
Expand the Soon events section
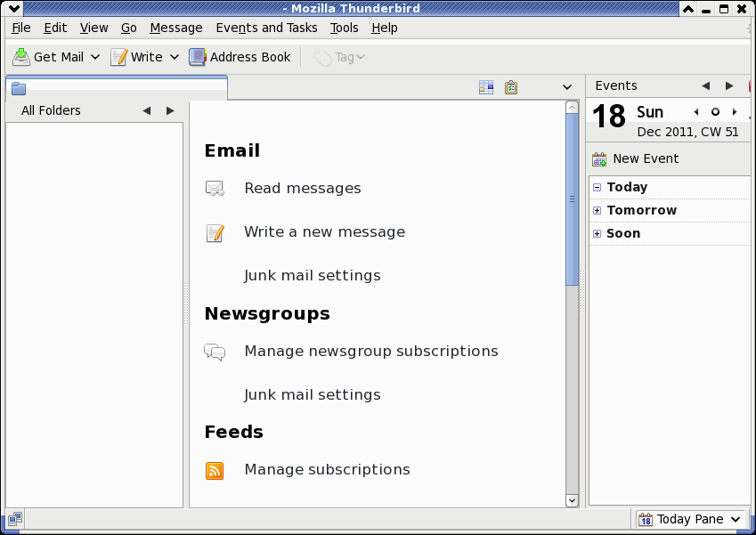[x=597, y=233]
